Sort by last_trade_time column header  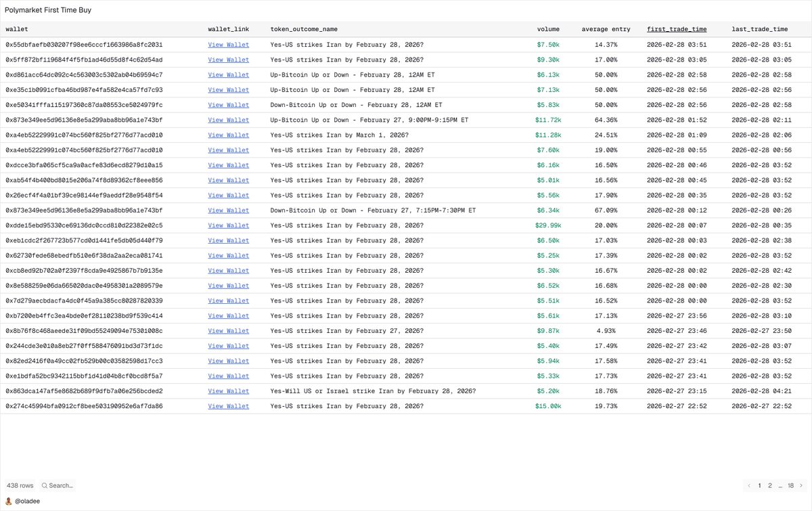click(759, 29)
